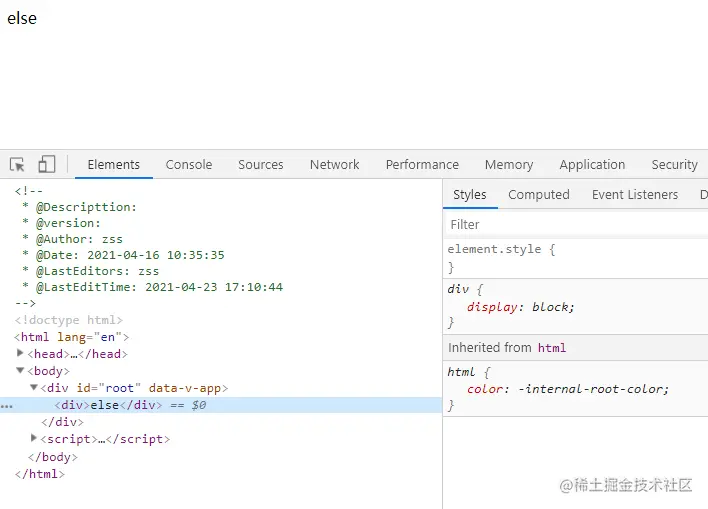Select the Styles sidebar tab
Image resolution: width=708 pixels, height=509 pixels.
point(470,195)
